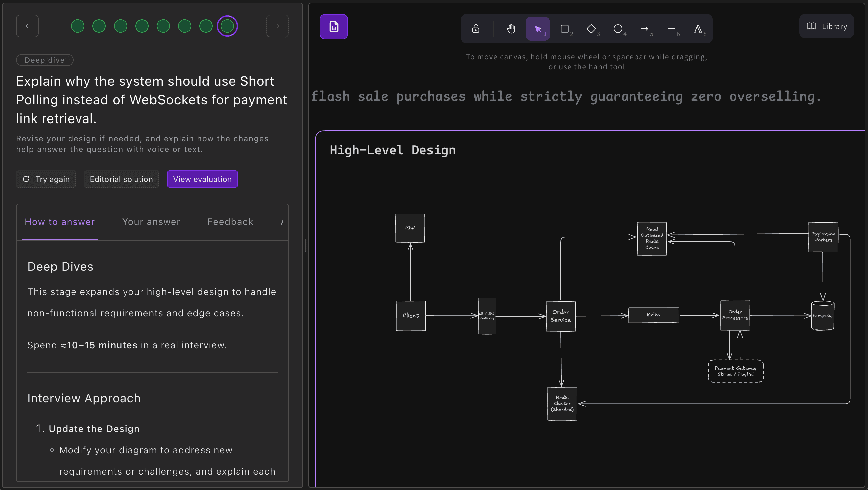868x490 pixels.
Task: Jump to first green step dot
Action: coord(77,26)
